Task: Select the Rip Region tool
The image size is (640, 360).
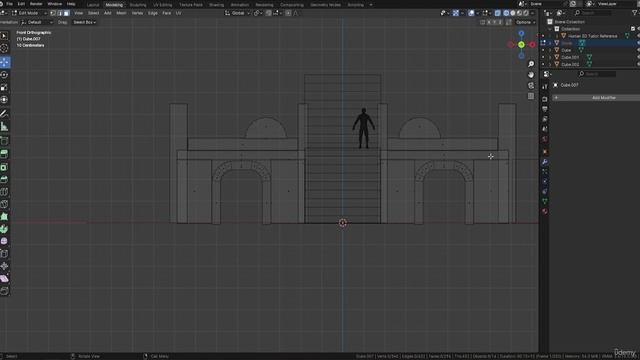Action: click(4, 291)
